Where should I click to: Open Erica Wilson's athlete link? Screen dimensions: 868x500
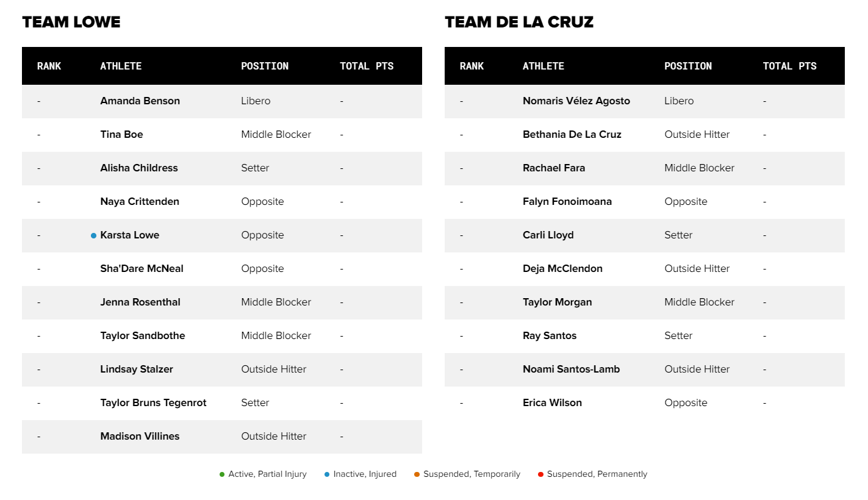click(x=553, y=403)
